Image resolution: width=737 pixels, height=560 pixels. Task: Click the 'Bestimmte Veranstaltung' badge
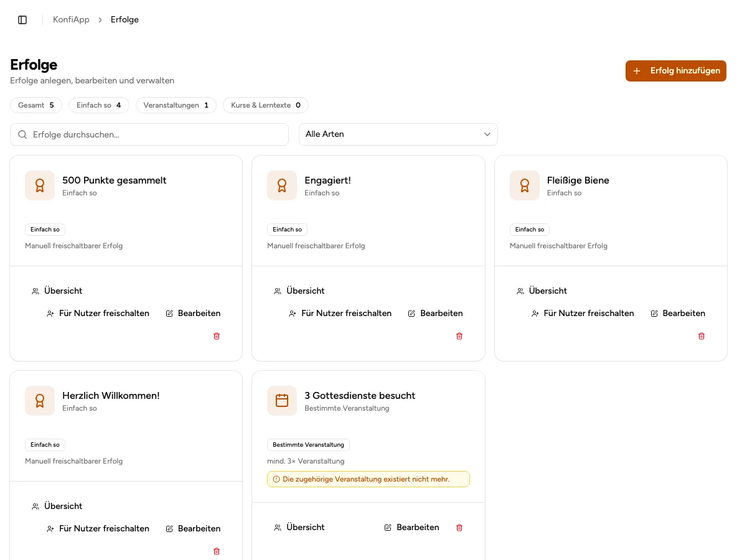click(308, 445)
